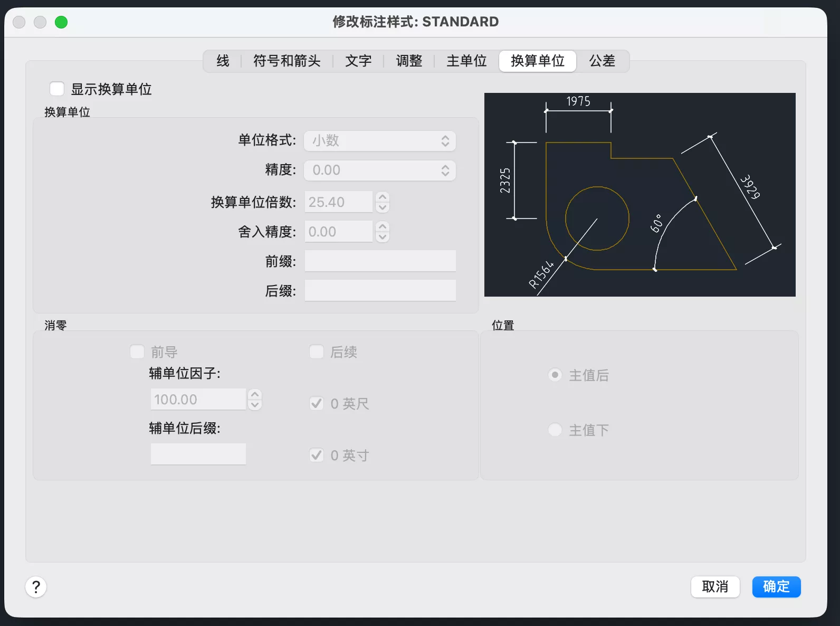Click the 确定 button
This screenshot has height=626, width=840.
pos(776,586)
